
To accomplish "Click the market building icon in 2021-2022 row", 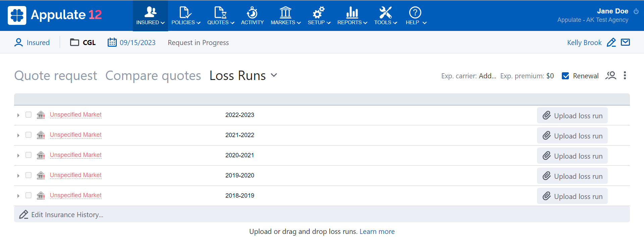I will (41, 135).
